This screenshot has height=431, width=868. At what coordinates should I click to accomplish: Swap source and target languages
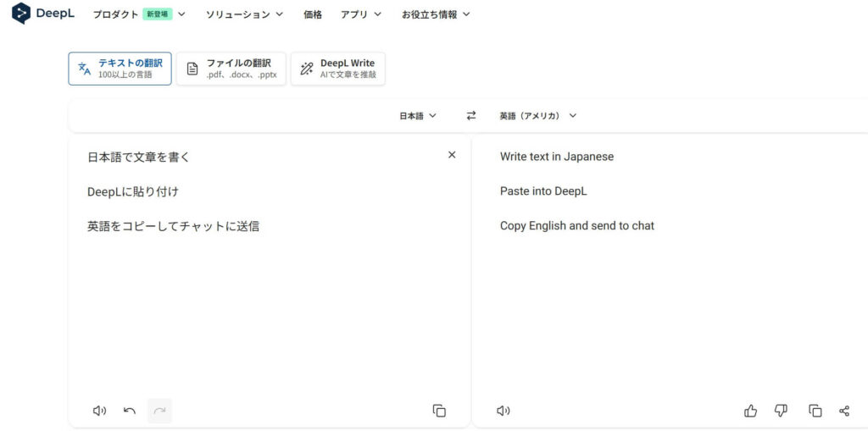(471, 116)
